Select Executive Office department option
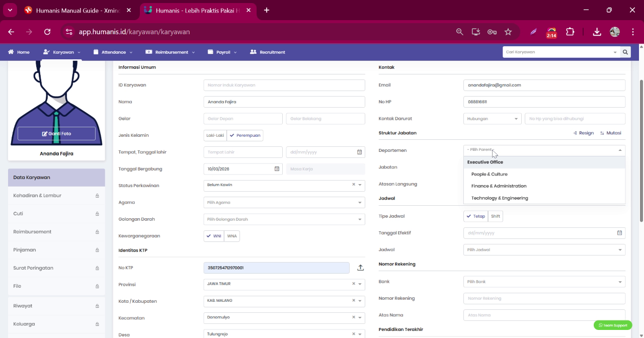Image resolution: width=644 pixels, height=338 pixels. (x=544, y=162)
